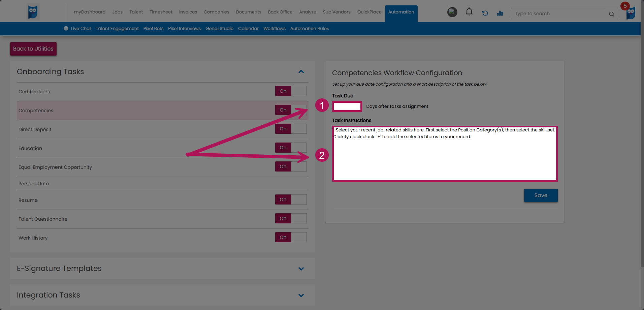Screen dimensions: 644x310
Task: Go to Genai Studio
Action: coord(219,28)
